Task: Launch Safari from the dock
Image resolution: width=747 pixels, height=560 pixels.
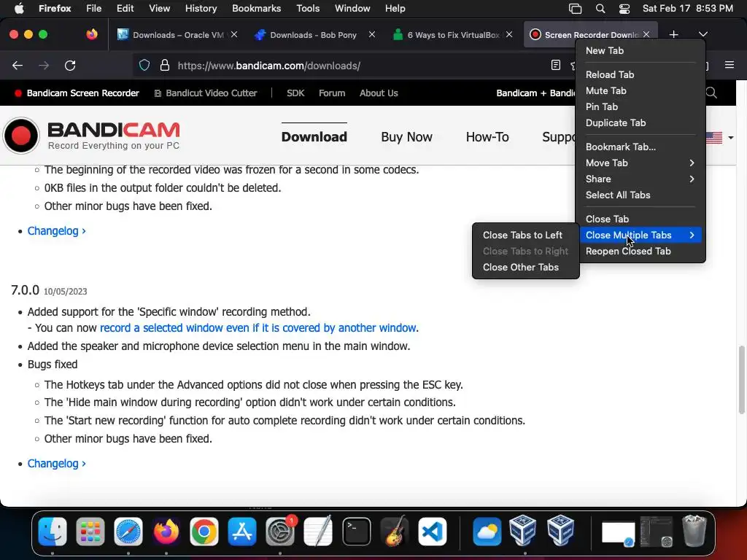Action: coord(128,532)
